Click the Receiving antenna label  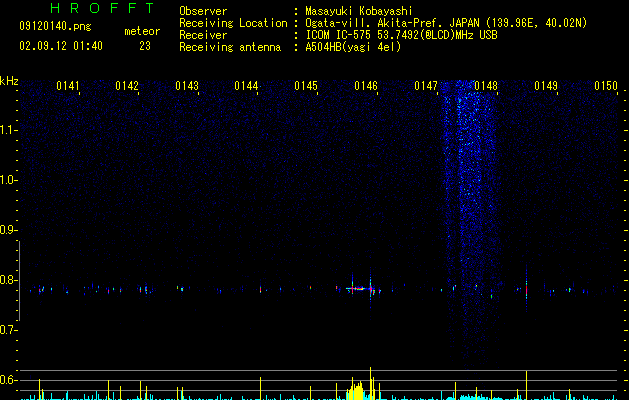click(230, 47)
